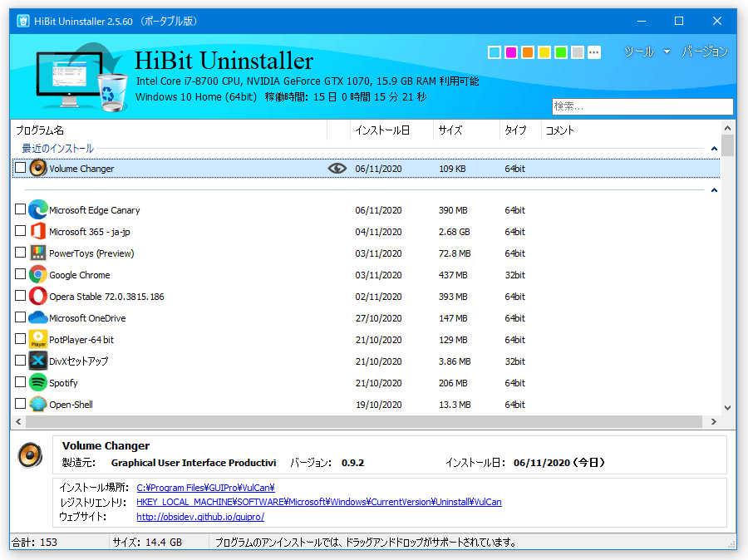Open the install location C:\Program Files link

(205, 488)
